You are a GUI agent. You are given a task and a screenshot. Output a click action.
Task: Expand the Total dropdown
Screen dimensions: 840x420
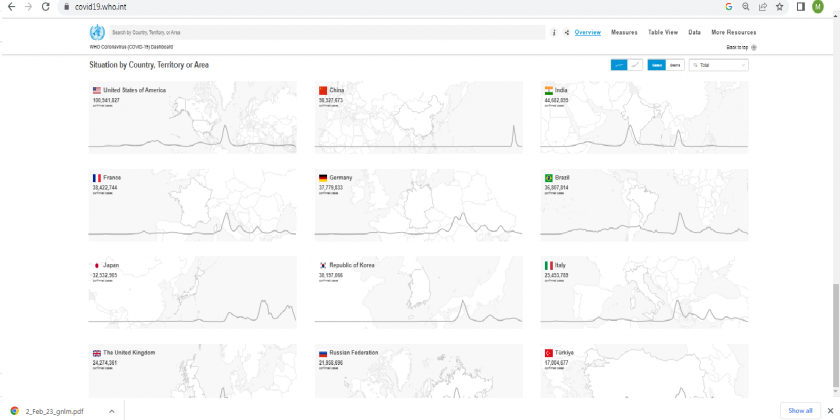tap(718, 65)
